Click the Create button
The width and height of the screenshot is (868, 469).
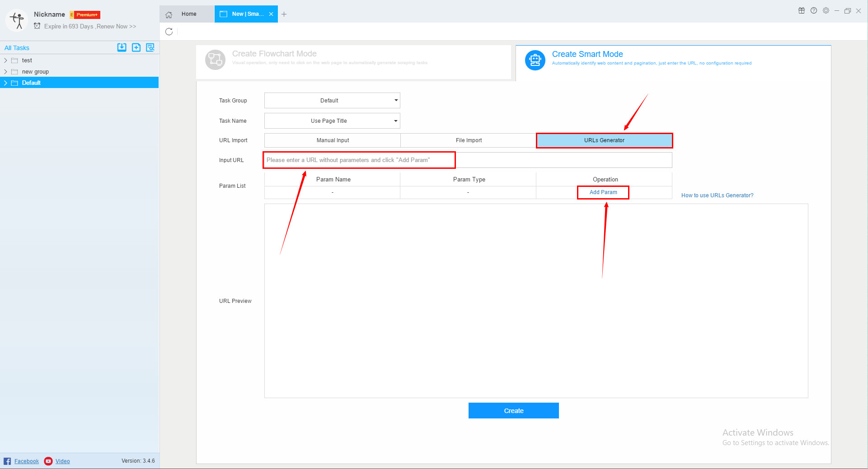click(514, 411)
